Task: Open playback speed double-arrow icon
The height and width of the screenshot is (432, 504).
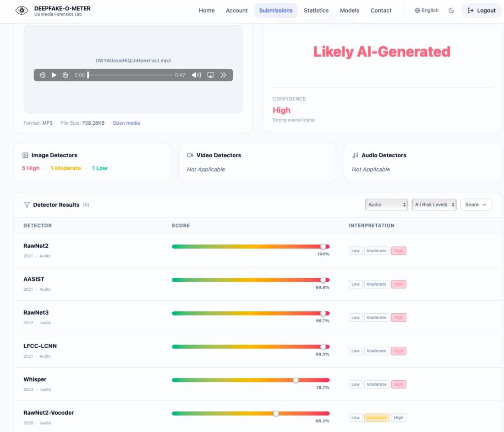Action: (224, 75)
